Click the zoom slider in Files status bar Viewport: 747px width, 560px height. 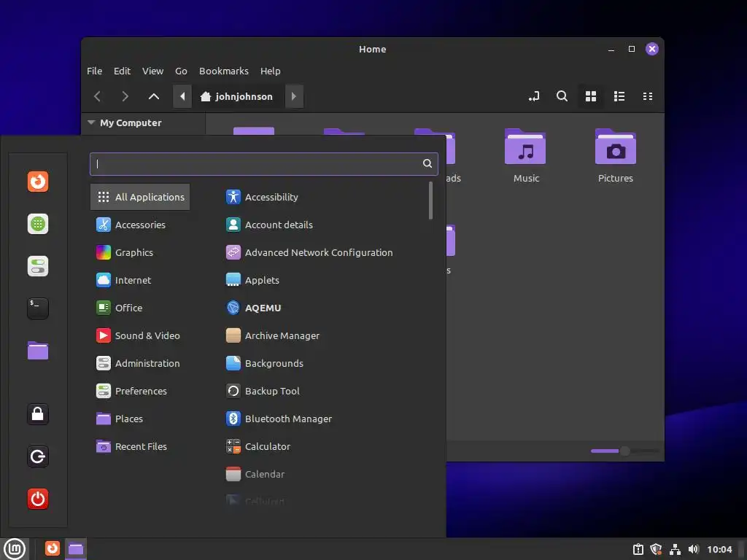coord(624,451)
